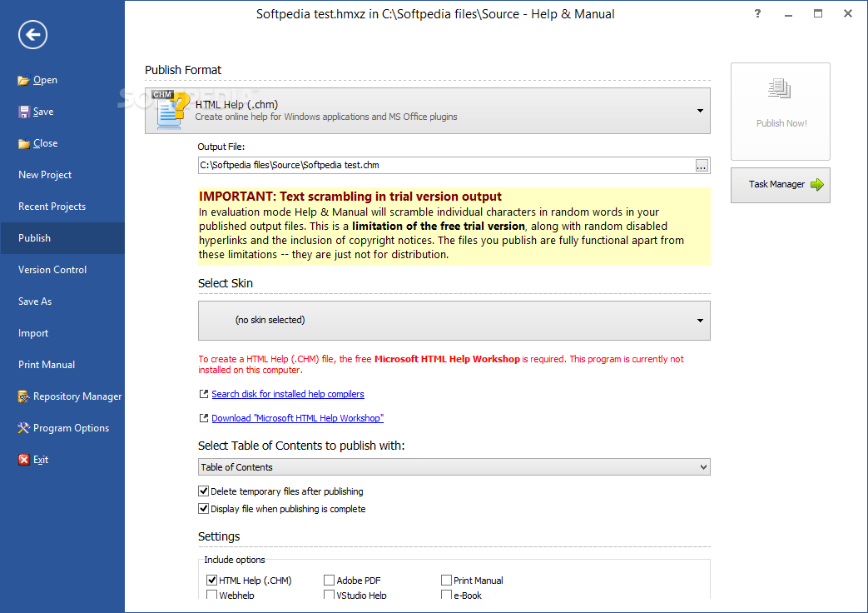Click the IMPORTANT text scrambling notice heading
Screen dimensions: 868x613
[x=350, y=197]
